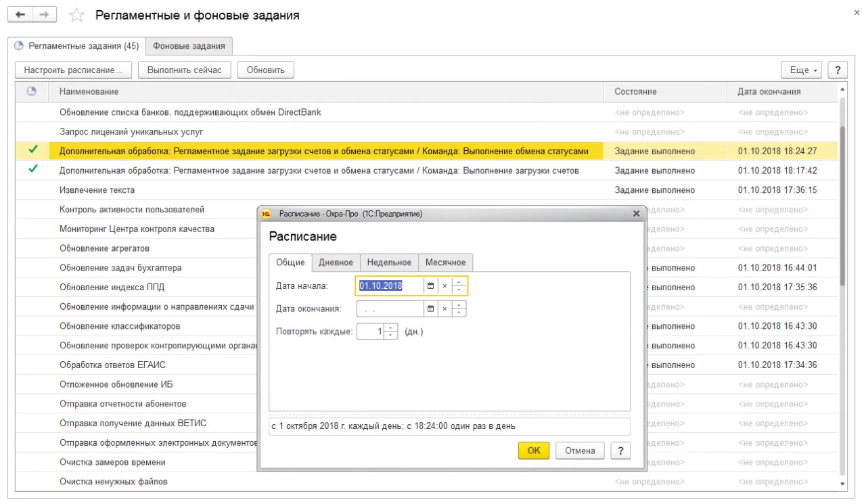Open help with the toolbar ? button

point(838,70)
